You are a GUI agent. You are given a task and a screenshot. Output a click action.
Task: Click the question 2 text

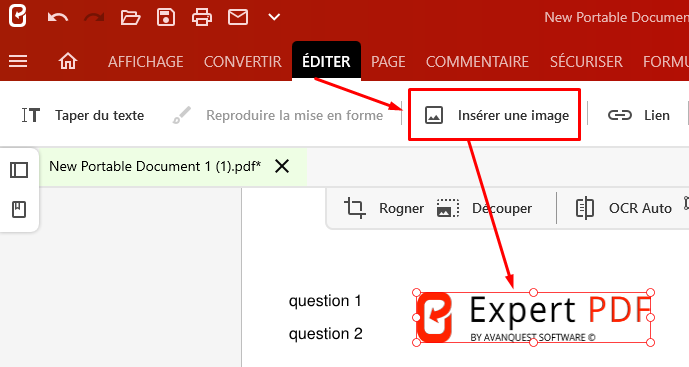[x=326, y=334]
